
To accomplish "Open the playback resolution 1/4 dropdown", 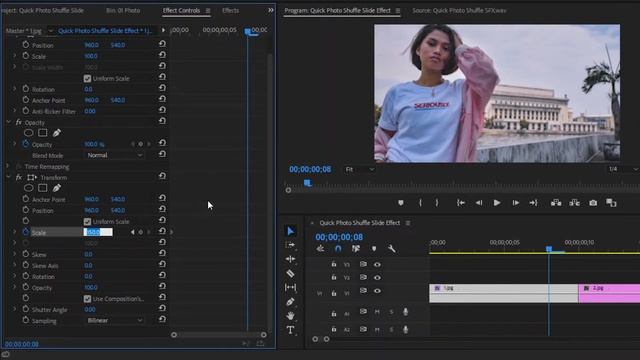I will (x=622, y=169).
